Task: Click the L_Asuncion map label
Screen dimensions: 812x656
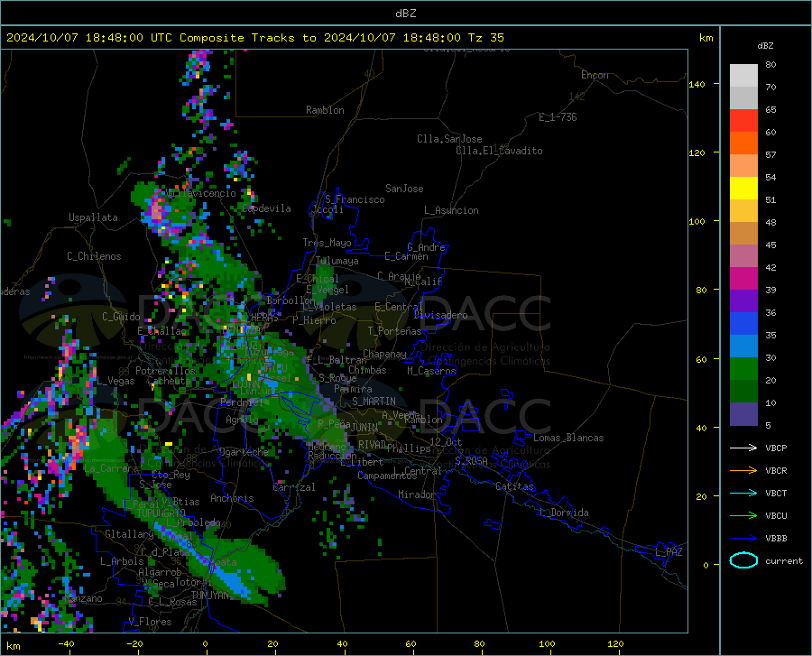Action: (x=451, y=210)
